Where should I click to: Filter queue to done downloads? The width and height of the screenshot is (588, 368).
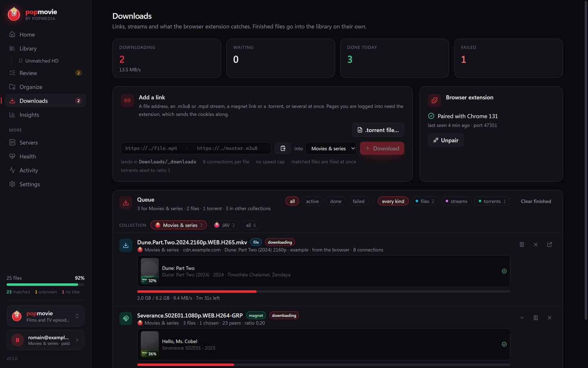pyautogui.click(x=336, y=201)
